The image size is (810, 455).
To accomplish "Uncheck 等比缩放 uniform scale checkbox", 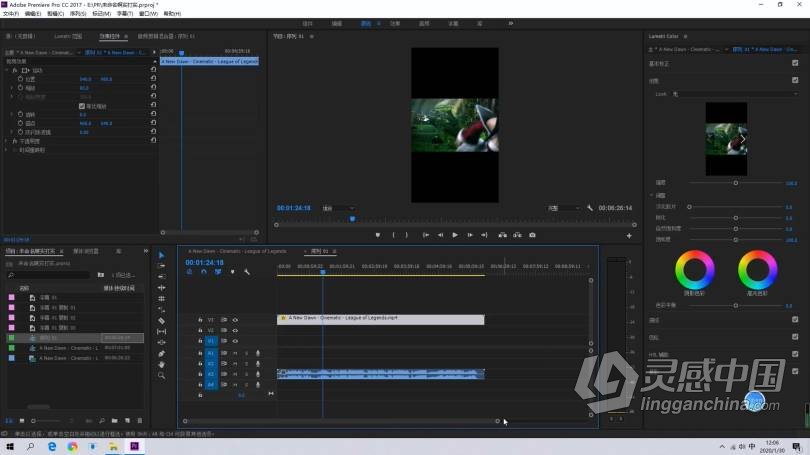I will 82,106.
